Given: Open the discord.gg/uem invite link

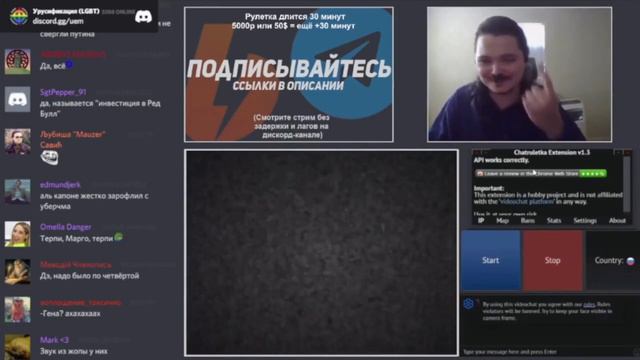Looking at the screenshot, I should click(58, 21).
